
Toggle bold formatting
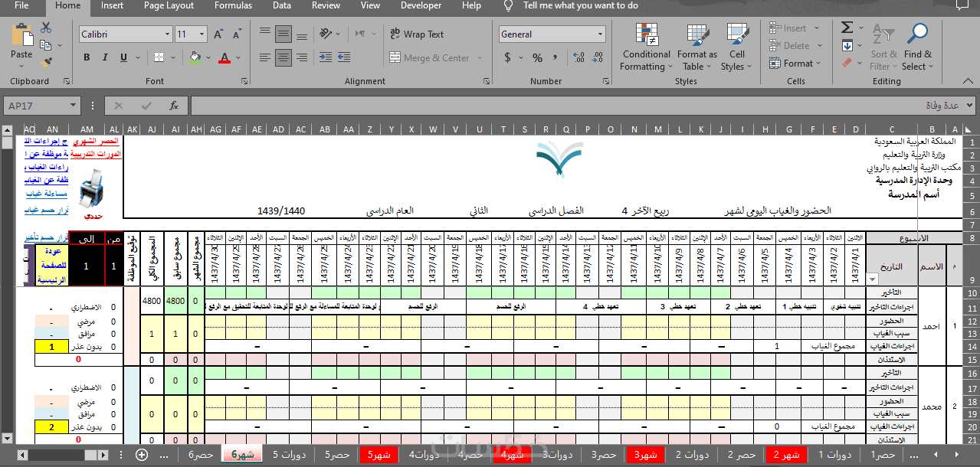(87, 58)
